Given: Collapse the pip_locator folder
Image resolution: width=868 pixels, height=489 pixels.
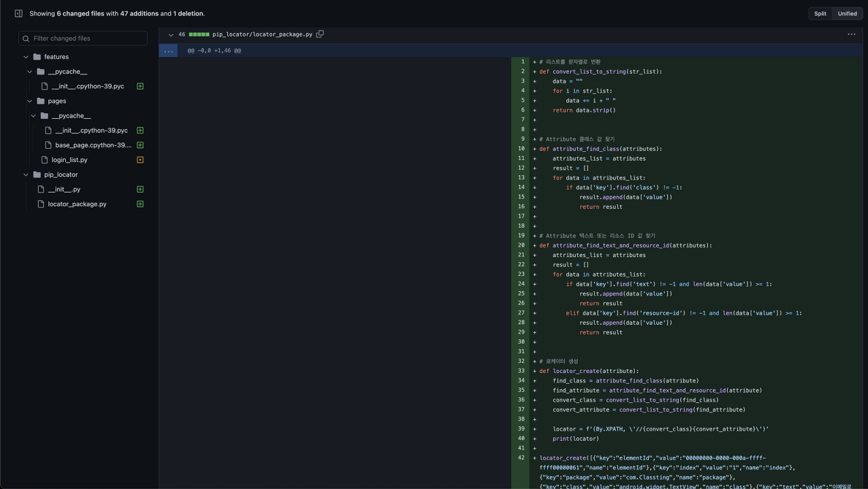Looking at the screenshot, I should pos(26,175).
